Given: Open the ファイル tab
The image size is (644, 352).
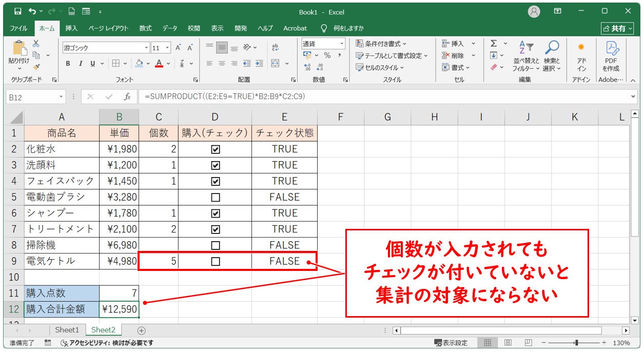Looking at the screenshot, I should click(x=18, y=28).
